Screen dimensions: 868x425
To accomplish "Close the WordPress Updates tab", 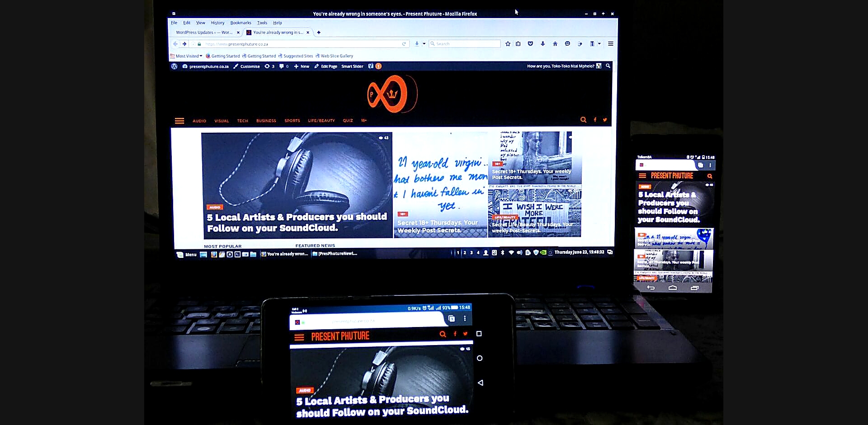I will pyautogui.click(x=238, y=33).
